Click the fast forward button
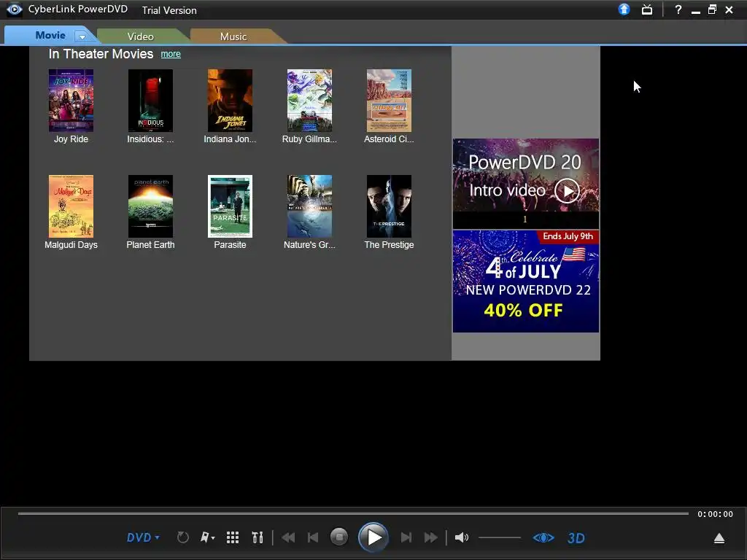 click(x=430, y=537)
